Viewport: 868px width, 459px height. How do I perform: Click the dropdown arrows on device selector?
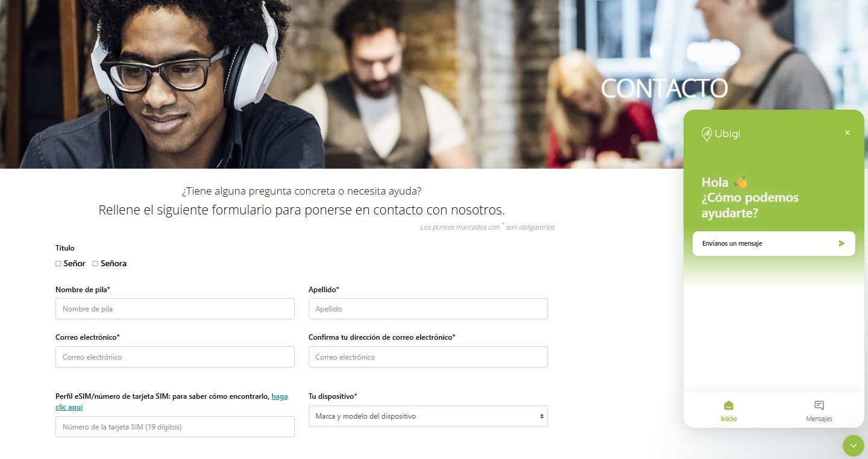(x=542, y=416)
